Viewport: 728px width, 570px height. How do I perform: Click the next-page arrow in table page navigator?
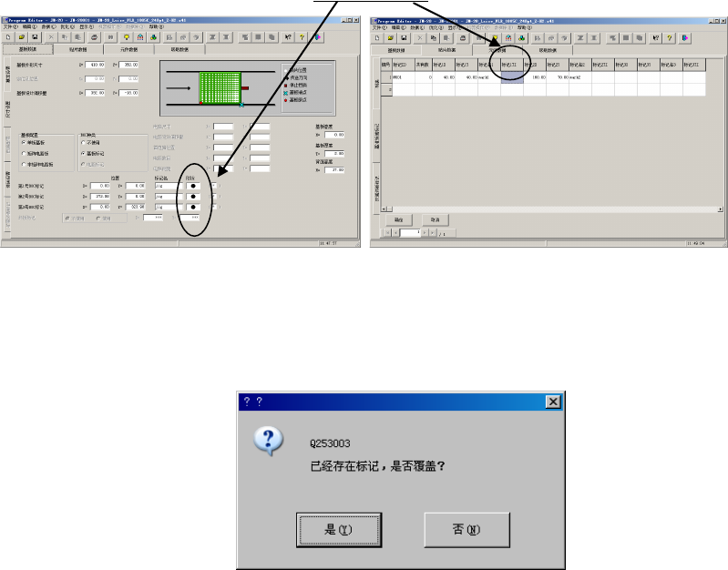click(x=425, y=232)
